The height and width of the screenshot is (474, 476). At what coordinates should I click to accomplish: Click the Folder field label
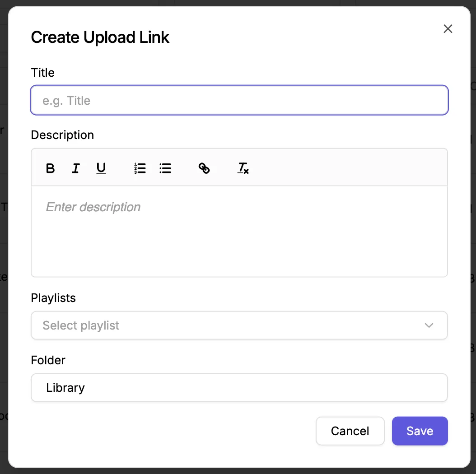coord(48,360)
